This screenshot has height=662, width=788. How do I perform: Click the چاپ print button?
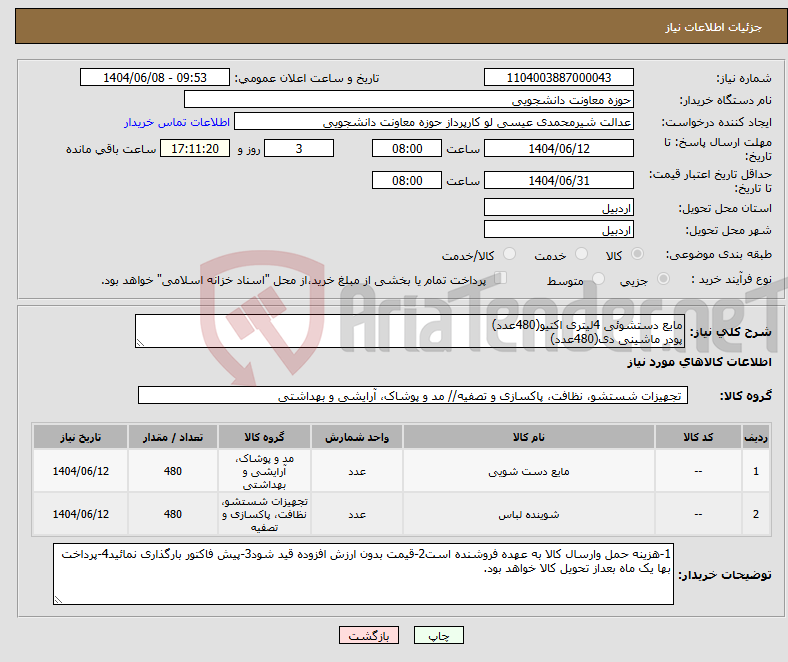(x=438, y=635)
